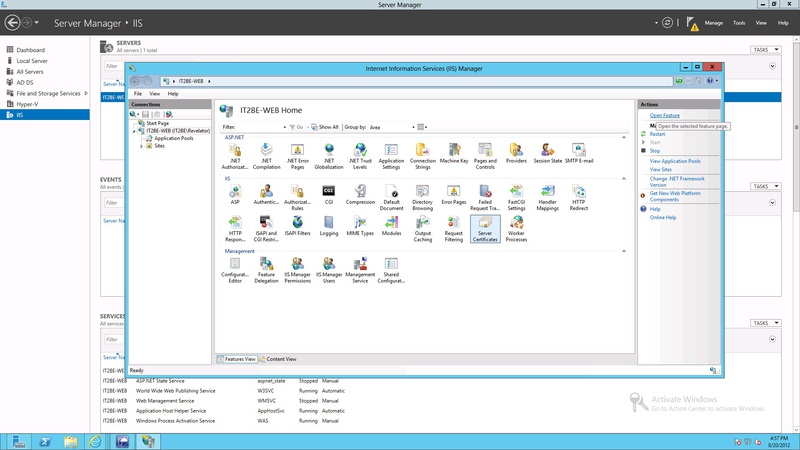Open the Help menu in IIS Manager

[x=173, y=94]
